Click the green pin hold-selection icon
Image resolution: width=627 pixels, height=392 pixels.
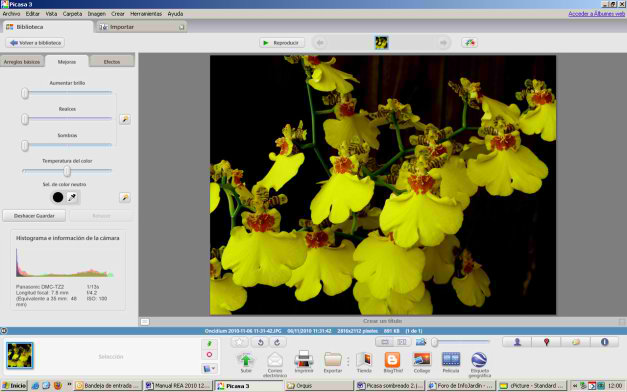[x=209, y=344]
